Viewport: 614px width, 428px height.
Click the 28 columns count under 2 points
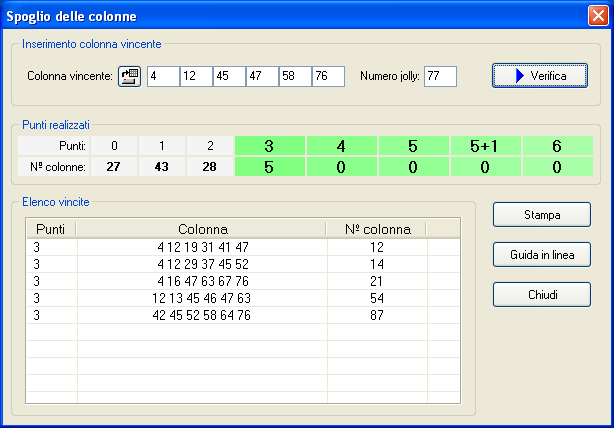coord(210,167)
